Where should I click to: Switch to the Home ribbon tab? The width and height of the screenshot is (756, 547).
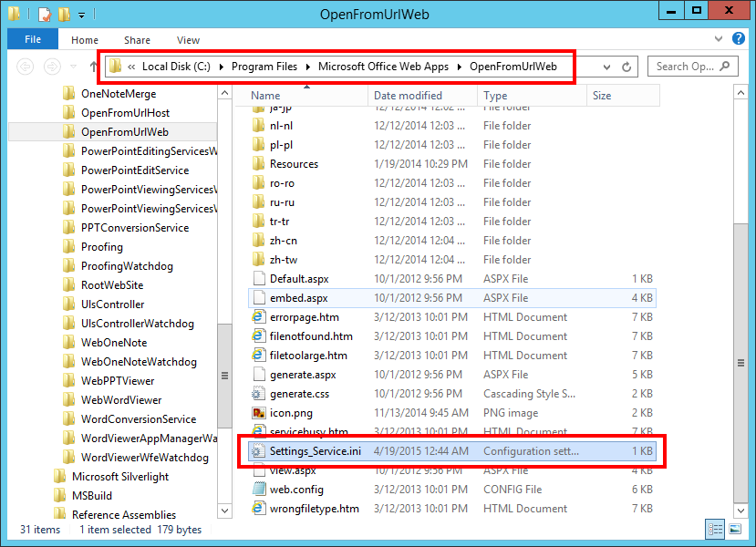[x=85, y=40]
